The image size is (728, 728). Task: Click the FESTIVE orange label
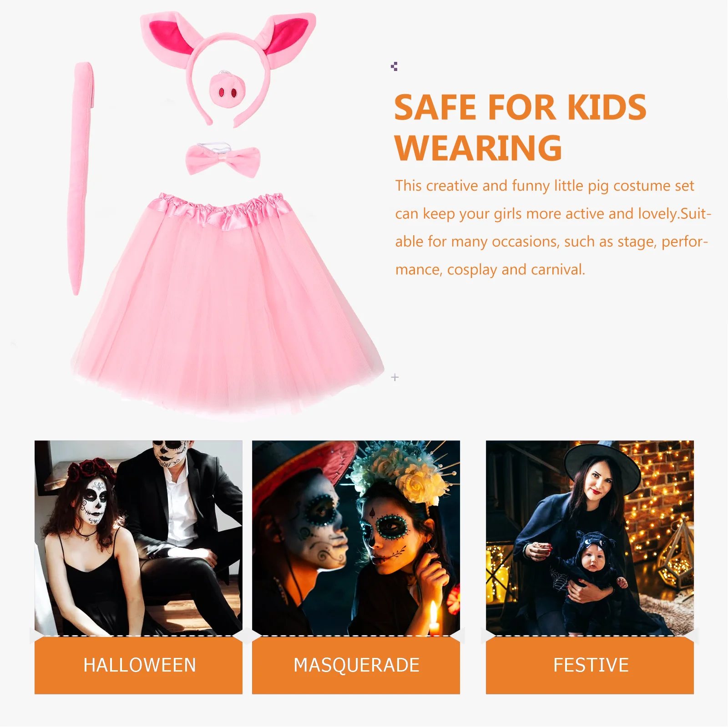(590, 665)
